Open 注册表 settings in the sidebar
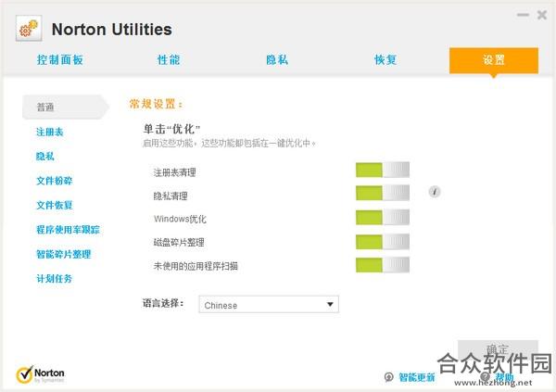 point(50,132)
